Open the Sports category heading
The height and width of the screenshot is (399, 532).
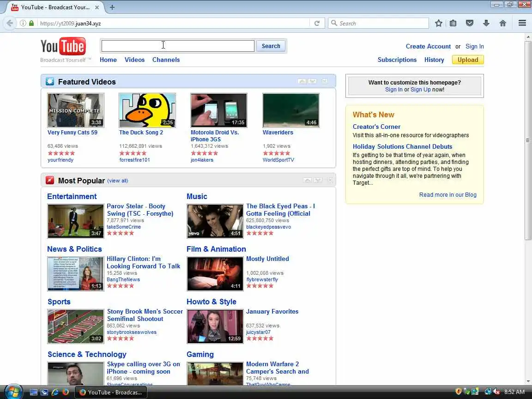[59, 302]
